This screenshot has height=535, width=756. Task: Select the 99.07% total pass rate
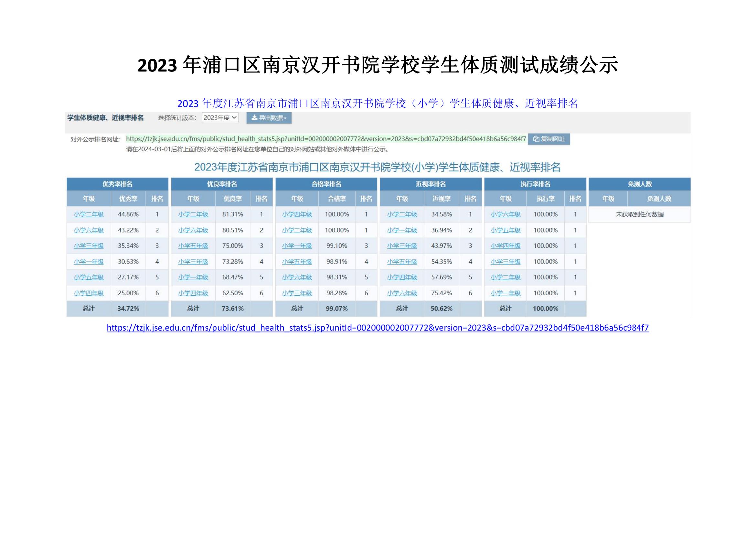pos(337,309)
